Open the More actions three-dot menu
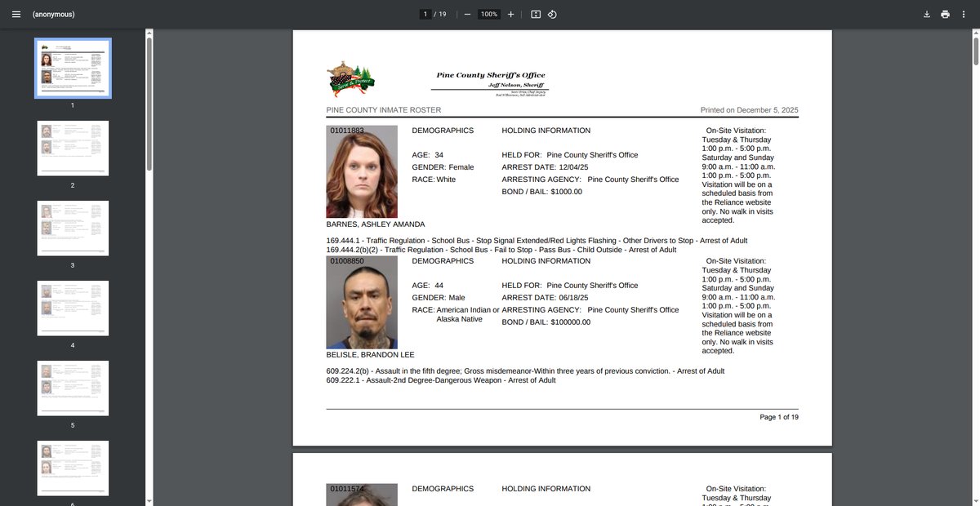Image resolution: width=980 pixels, height=506 pixels. (x=964, y=14)
